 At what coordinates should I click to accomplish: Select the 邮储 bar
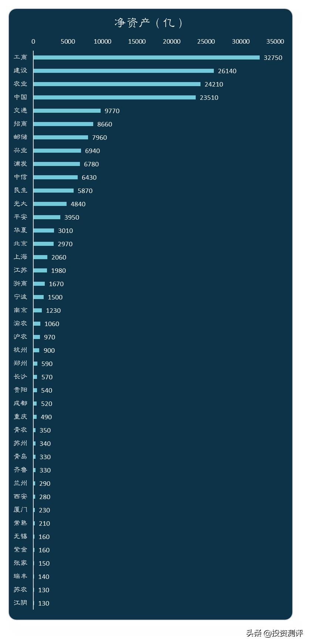(61, 138)
